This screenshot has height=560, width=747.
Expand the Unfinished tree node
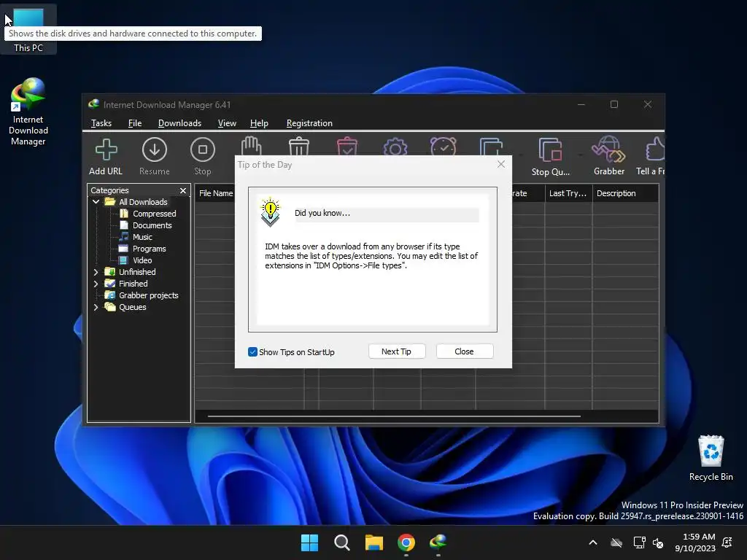pos(96,272)
